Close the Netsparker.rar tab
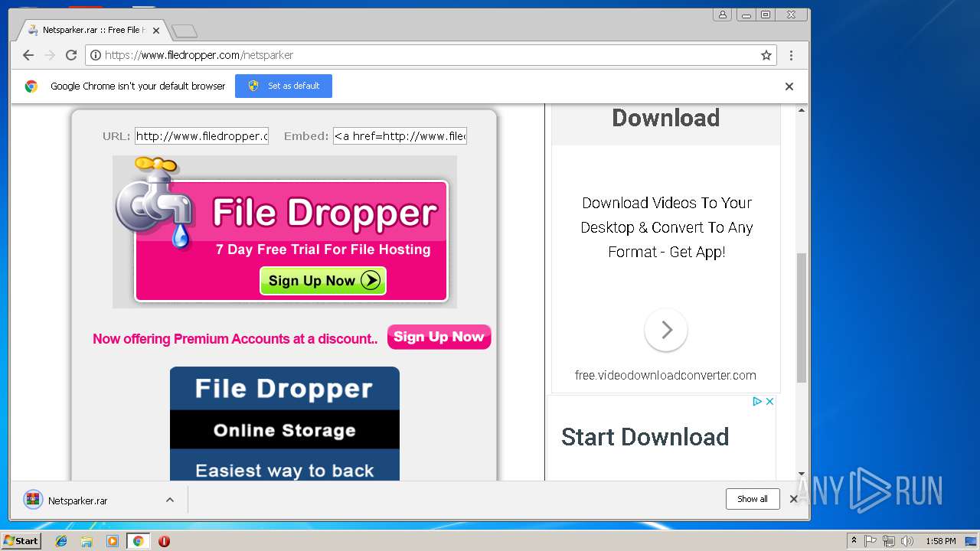Screen dimensions: 980x551 (156, 31)
